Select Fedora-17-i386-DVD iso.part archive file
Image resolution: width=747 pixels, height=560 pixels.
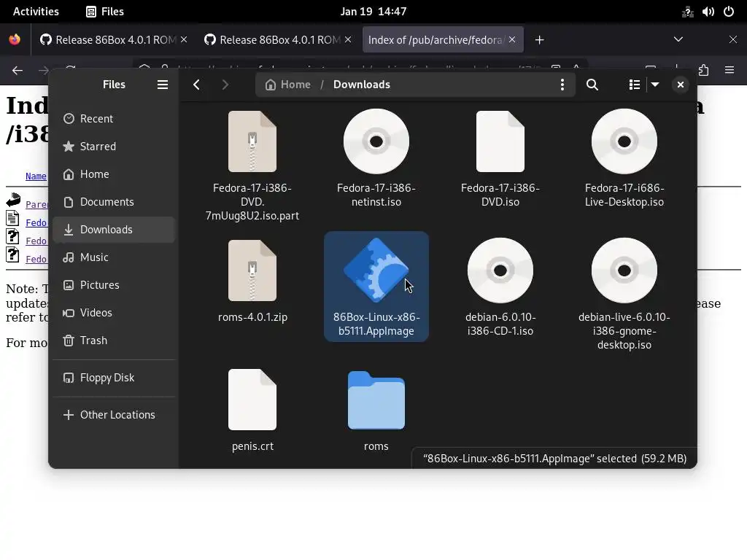252,166
